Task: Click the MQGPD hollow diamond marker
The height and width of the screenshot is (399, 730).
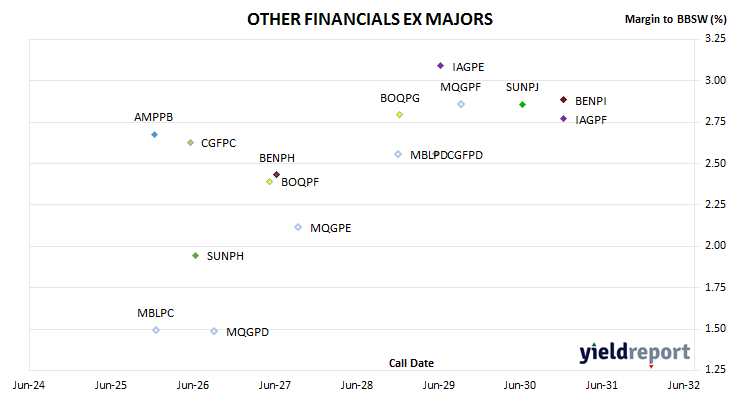Action: (214, 331)
